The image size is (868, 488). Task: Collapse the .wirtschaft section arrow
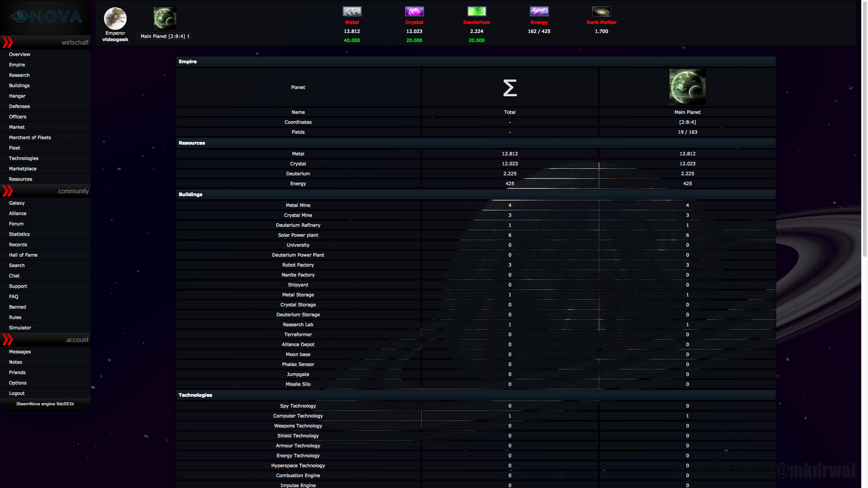tap(8, 42)
